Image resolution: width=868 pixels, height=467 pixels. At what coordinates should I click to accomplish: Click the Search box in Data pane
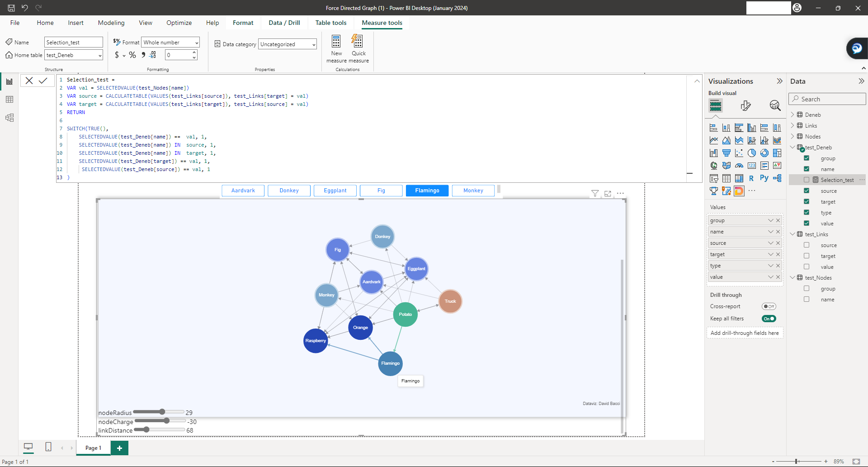click(826, 99)
